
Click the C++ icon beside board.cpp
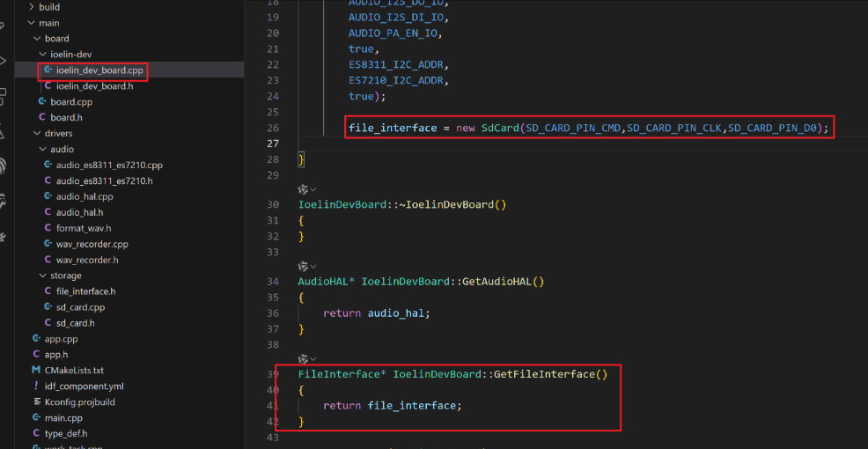41,102
